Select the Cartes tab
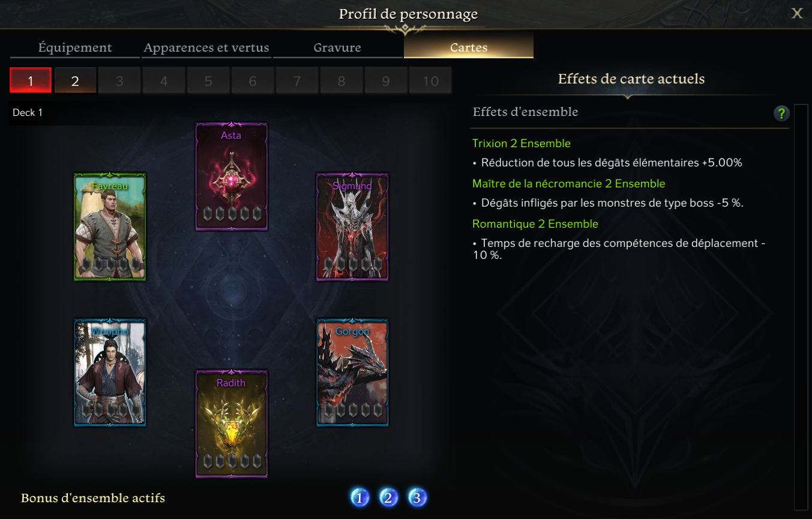The width and height of the screenshot is (812, 519). (469, 47)
